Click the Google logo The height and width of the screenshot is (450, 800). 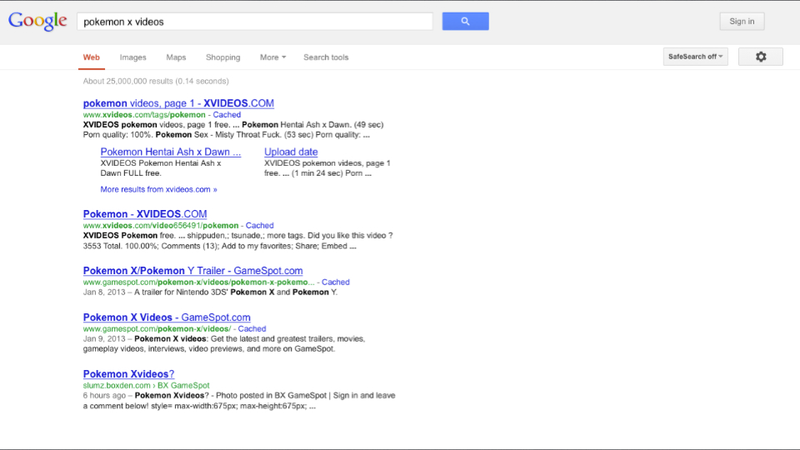(x=37, y=21)
